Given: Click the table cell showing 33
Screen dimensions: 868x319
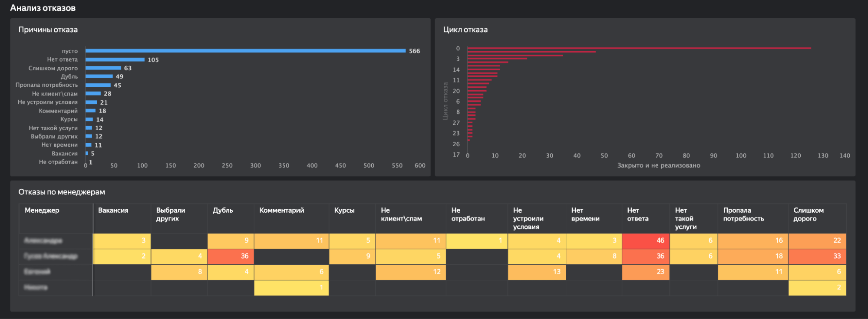Looking at the screenshot, I should click(x=817, y=256).
